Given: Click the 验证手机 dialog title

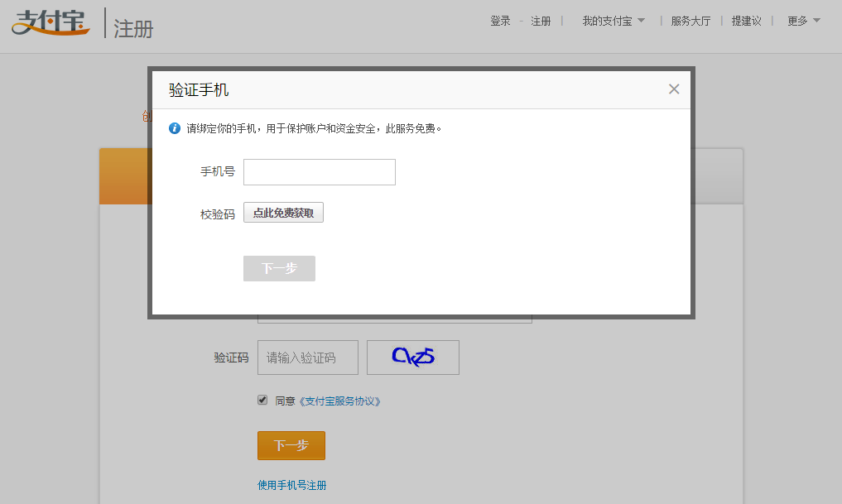Looking at the screenshot, I should [x=199, y=89].
